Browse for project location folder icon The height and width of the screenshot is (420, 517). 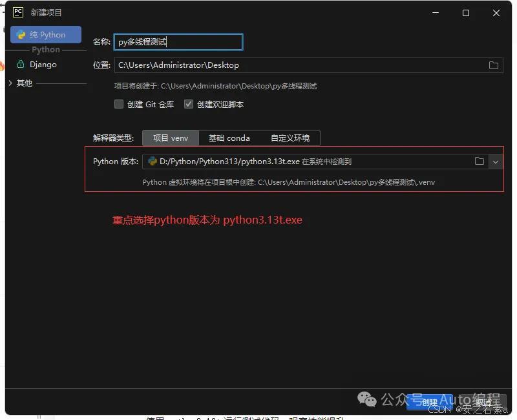pyautogui.click(x=494, y=65)
